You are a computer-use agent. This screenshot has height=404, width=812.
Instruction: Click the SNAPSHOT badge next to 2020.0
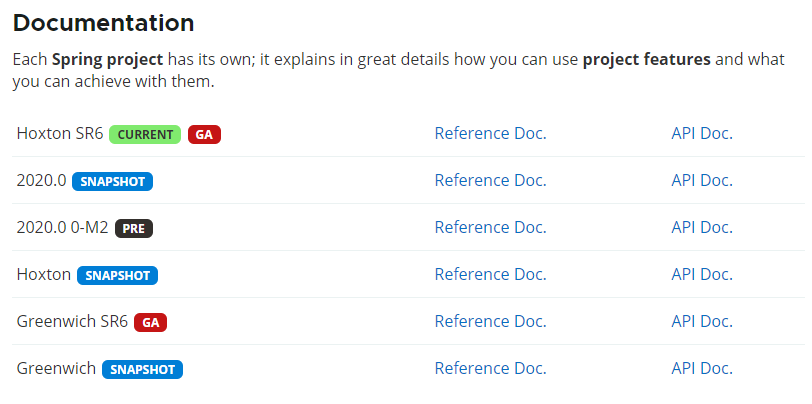click(x=112, y=181)
